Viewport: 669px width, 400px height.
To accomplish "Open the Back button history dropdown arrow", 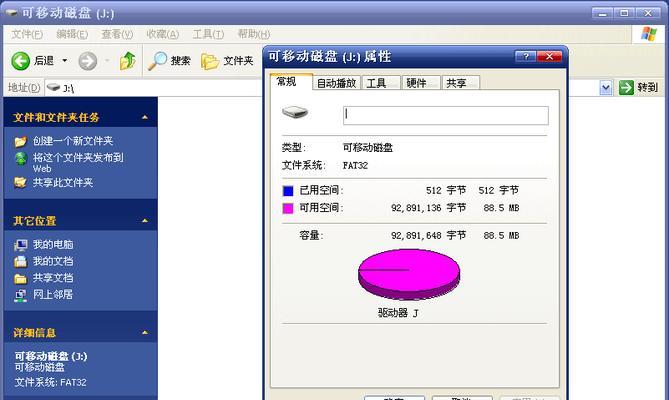I will coord(64,61).
